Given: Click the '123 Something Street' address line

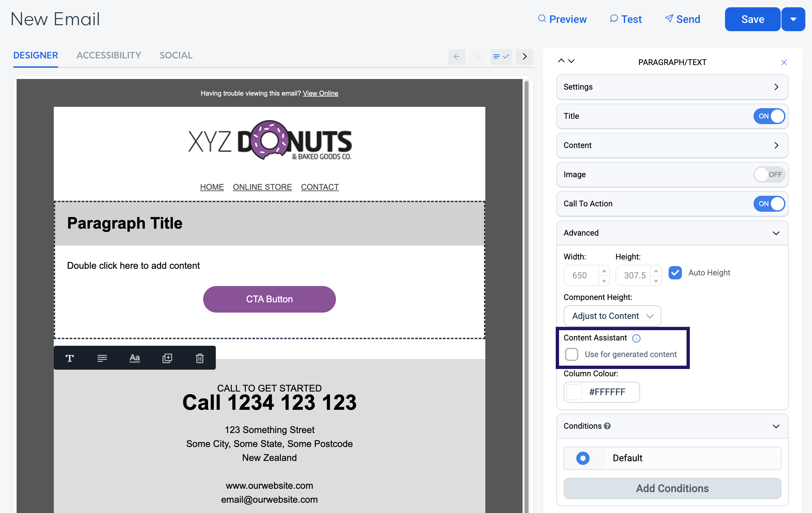Looking at the screenshot, I should [x=269, y=430].
